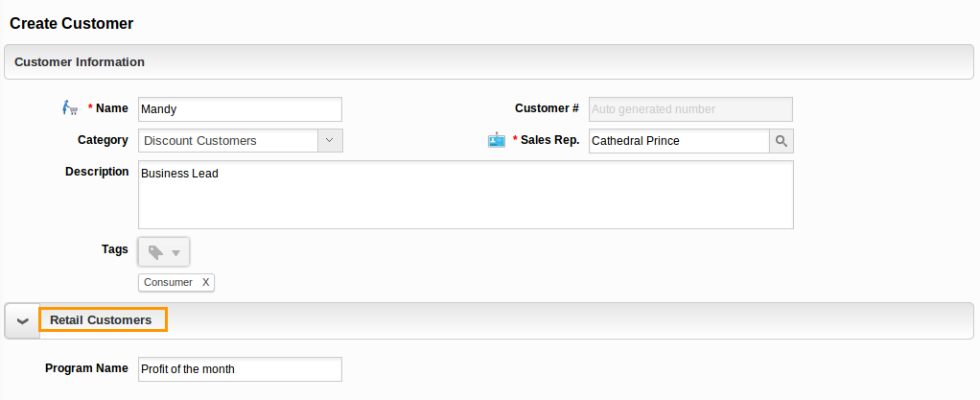
Task: Click the ID card icon beside Sales Rep
Action: [497, 140]
